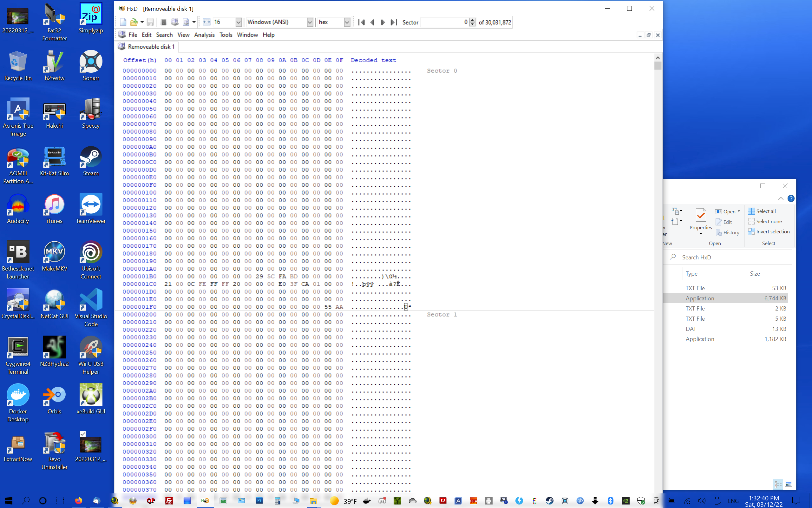The image size is (812, 508).
Task: Click the greyed Save floppy icon
Action: tap(150, 22)
